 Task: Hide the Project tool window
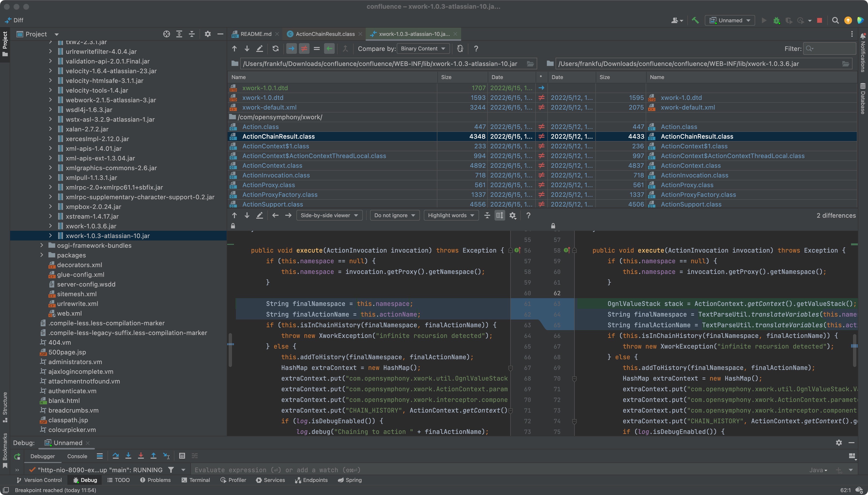pos(220,34)
